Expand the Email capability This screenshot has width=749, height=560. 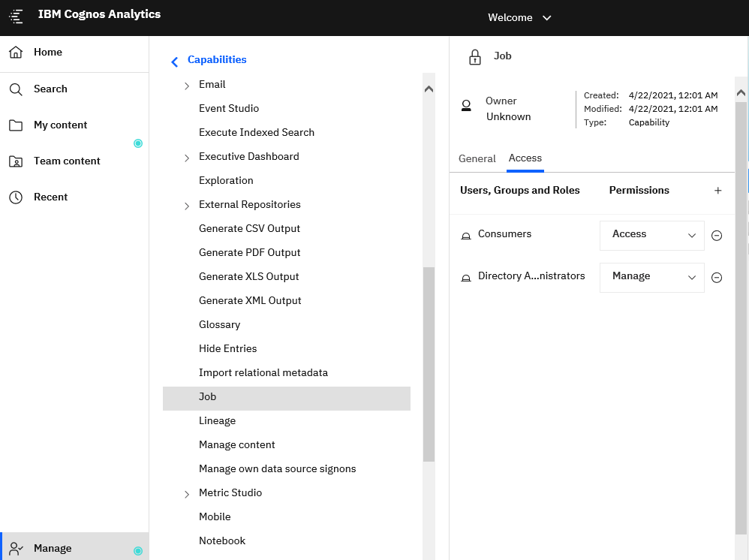pyautogui.click(x=187, y=86)
